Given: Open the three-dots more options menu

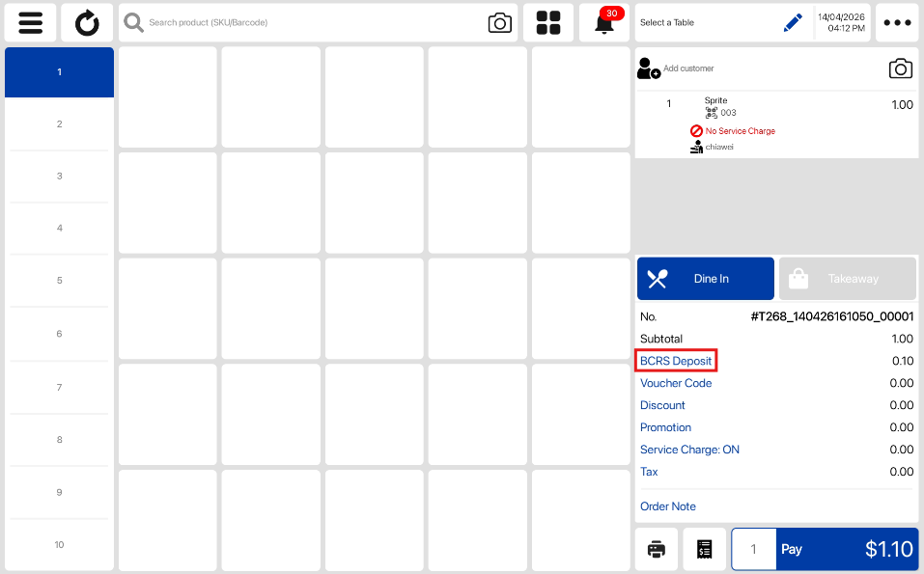Looking at the screenshot, I should (x=897, y=23).
